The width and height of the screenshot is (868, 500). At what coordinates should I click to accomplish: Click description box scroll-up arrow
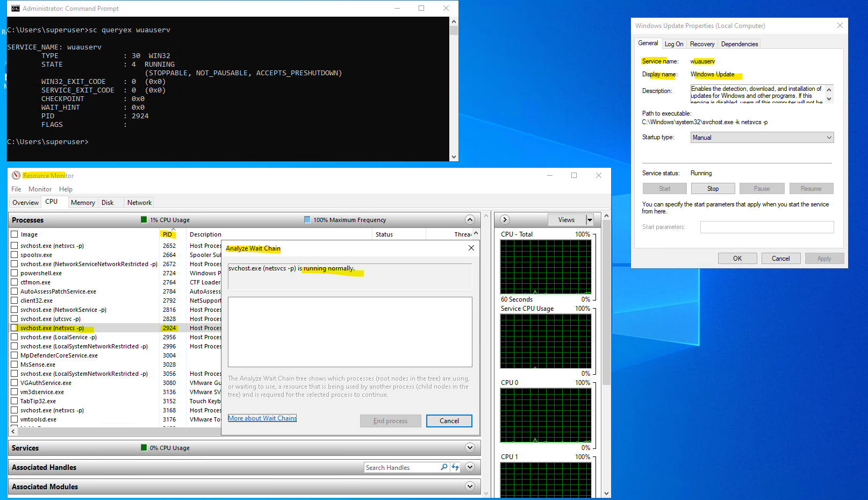(829, 89)
